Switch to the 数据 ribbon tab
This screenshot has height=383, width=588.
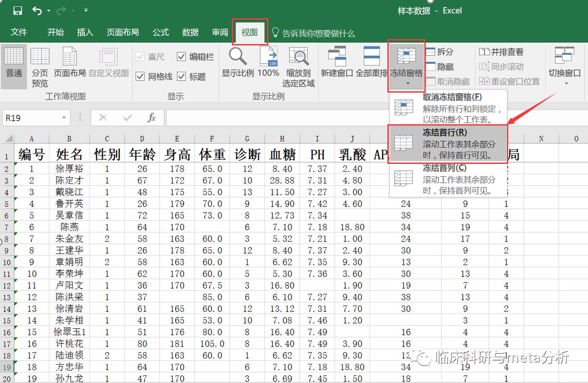pos(190,32)
